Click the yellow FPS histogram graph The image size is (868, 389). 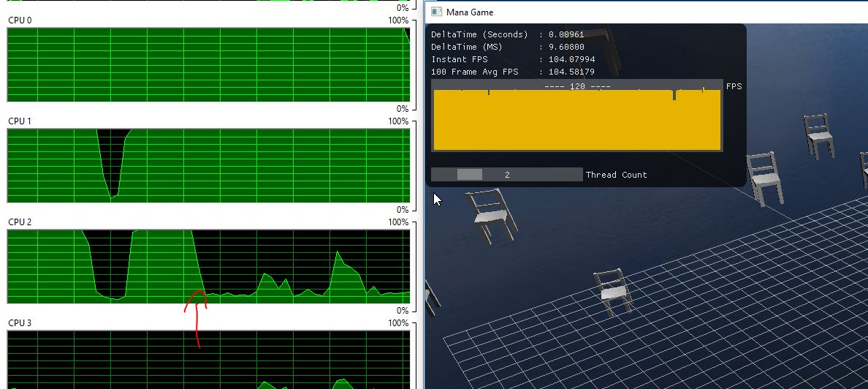click(576, 116)
